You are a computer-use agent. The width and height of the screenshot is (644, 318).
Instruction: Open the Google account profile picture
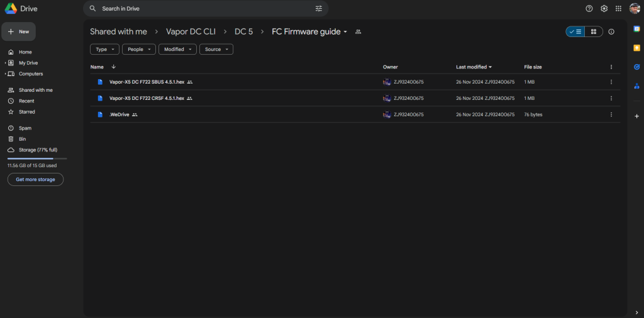click(635, 9)
